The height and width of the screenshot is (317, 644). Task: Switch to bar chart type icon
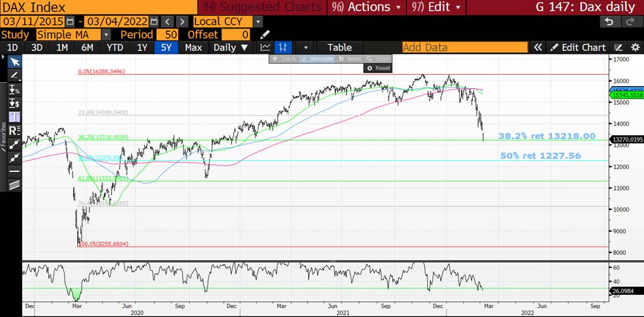282,47
